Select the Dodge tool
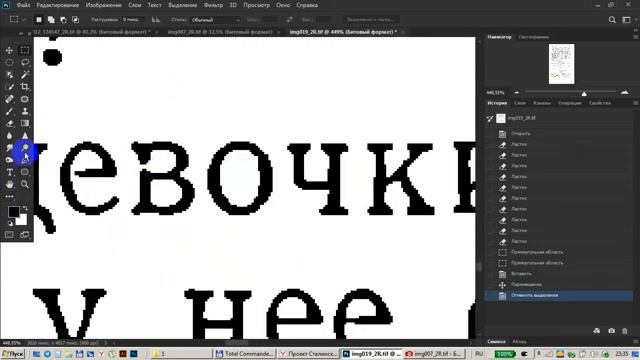This screenshot has height=360, width=640. tap(25, 148)
